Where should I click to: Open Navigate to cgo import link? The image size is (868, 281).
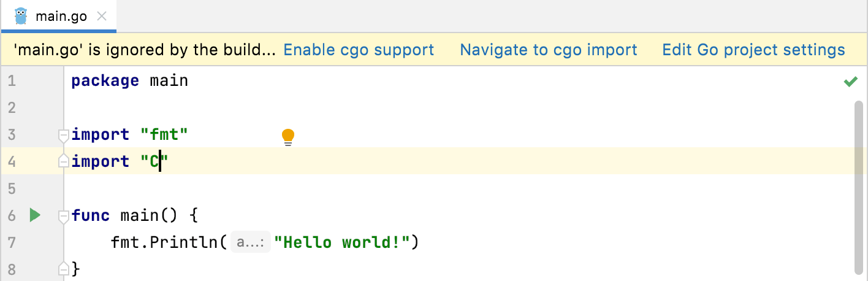[x=549, y=50]
